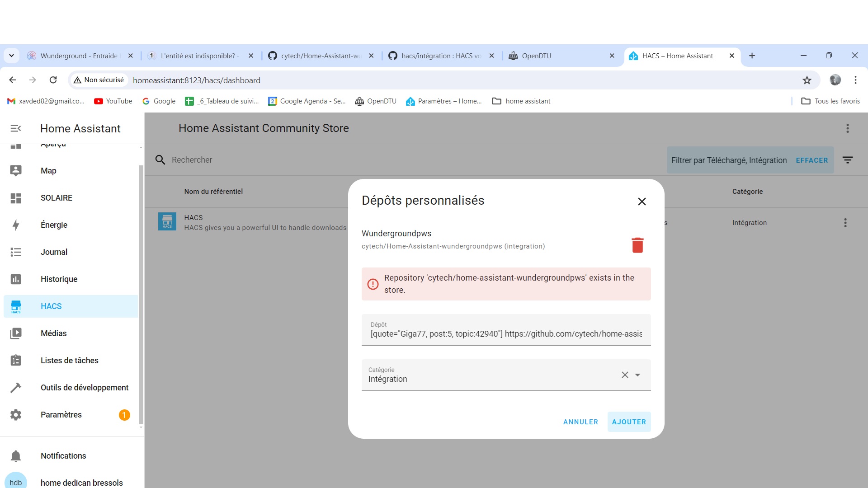Click the AJOUTER button
Screen dimensions: 868x488
pyautogui.click(x=628, y=422)
